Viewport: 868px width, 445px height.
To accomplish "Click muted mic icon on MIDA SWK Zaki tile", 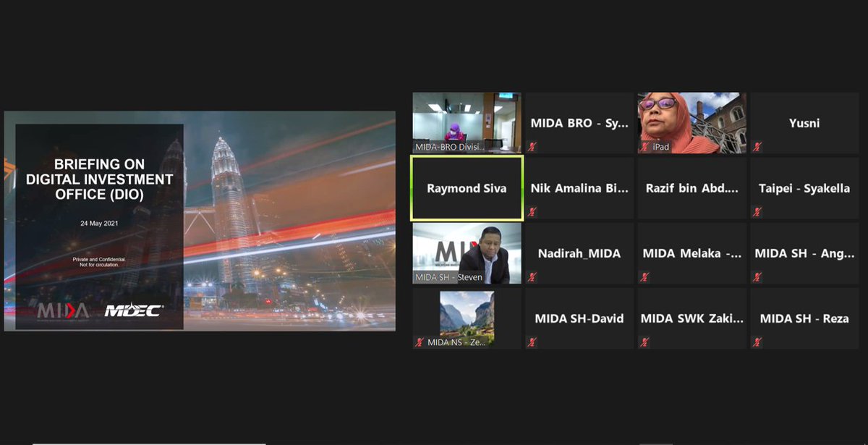I will 644,342.
